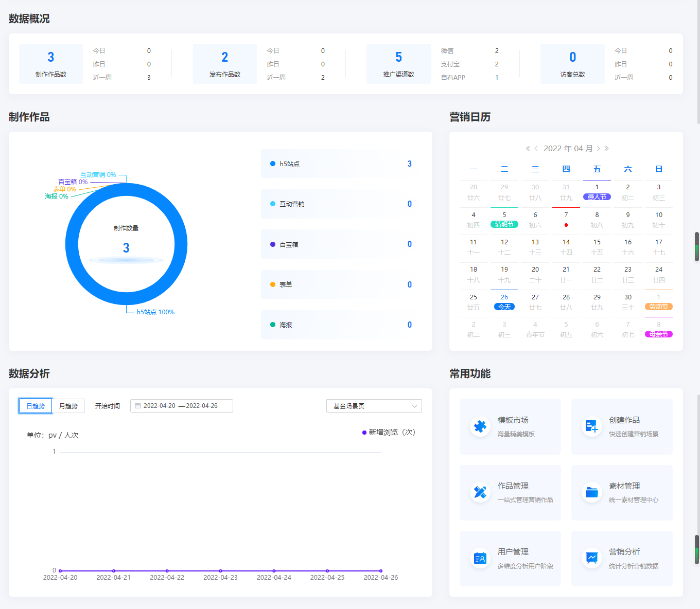700x609 pixels.
Task: Jump to next year in calendar
Action: point(606,149)
